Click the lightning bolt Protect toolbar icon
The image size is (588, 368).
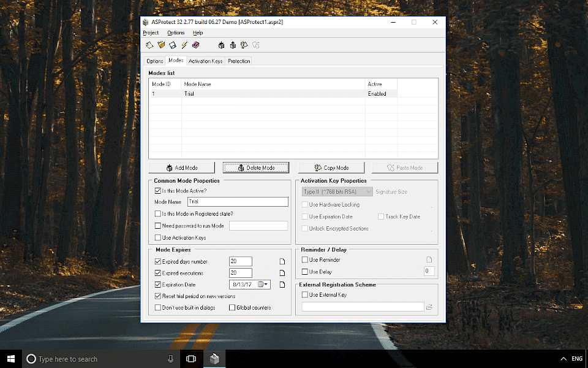coord(184,45)
